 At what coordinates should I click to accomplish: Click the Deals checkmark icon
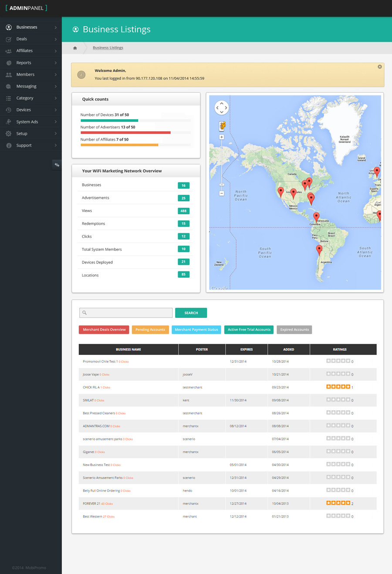[9, 39]
